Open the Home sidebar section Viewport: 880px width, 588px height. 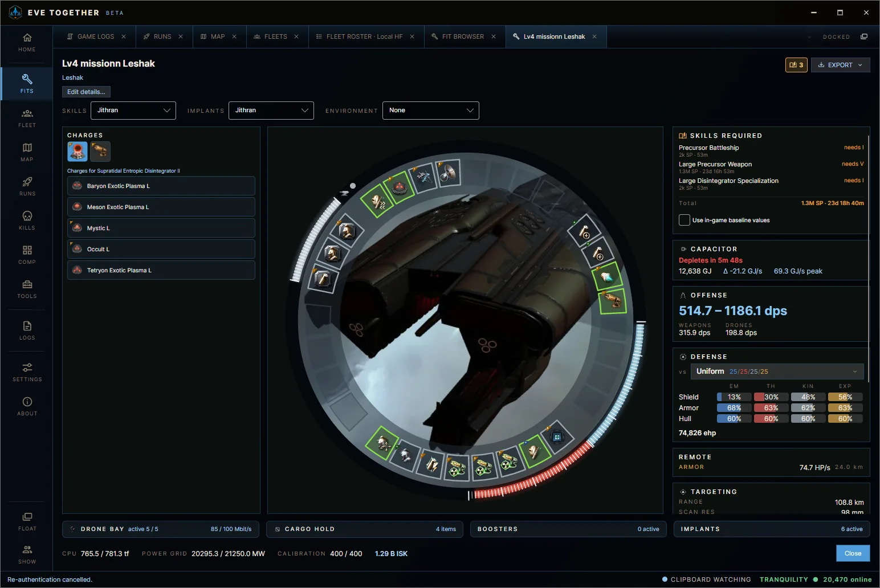(27, 43)
